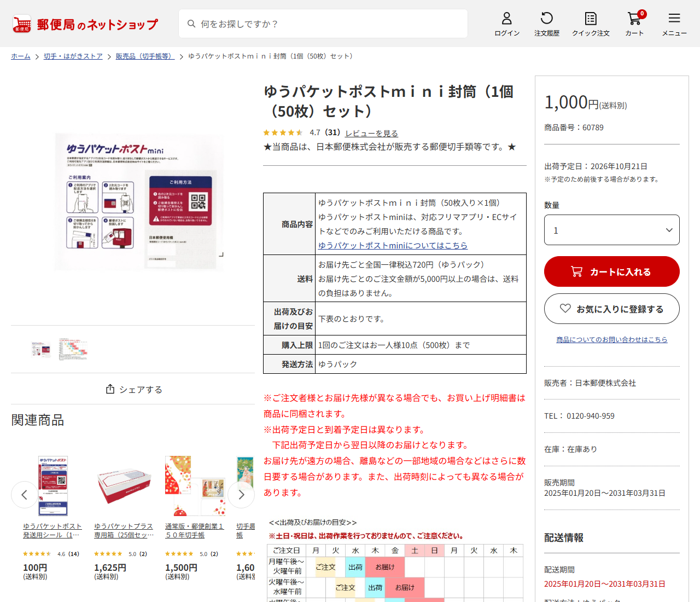Show next related products with right arrow
This screenshot has height=602, width=700.
point(241,495)
